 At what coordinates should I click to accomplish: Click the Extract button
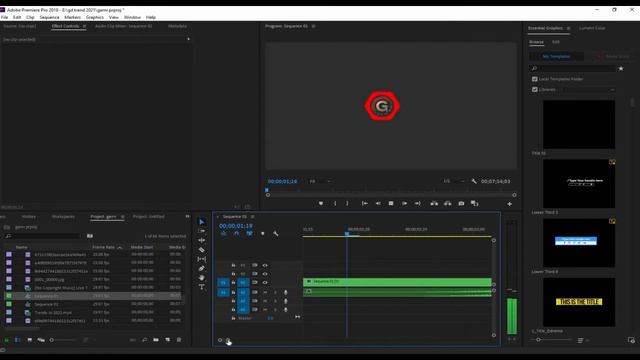[x=448, y=203]
